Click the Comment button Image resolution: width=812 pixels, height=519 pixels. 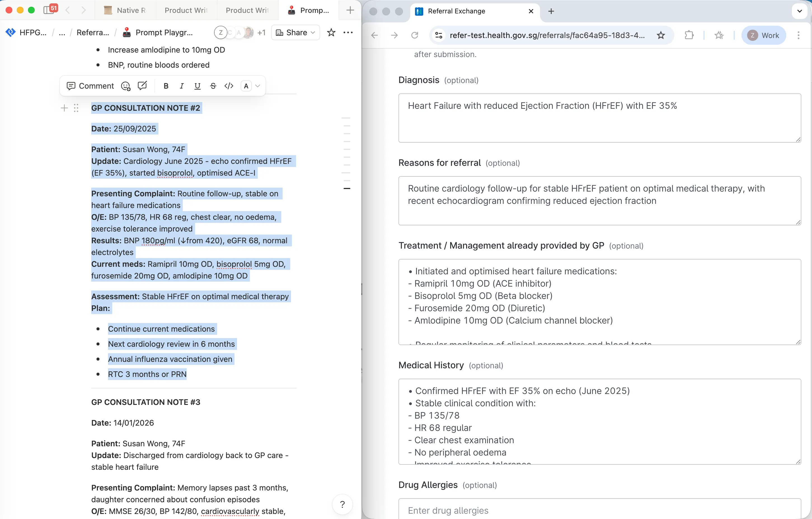(x=90, y=86)
